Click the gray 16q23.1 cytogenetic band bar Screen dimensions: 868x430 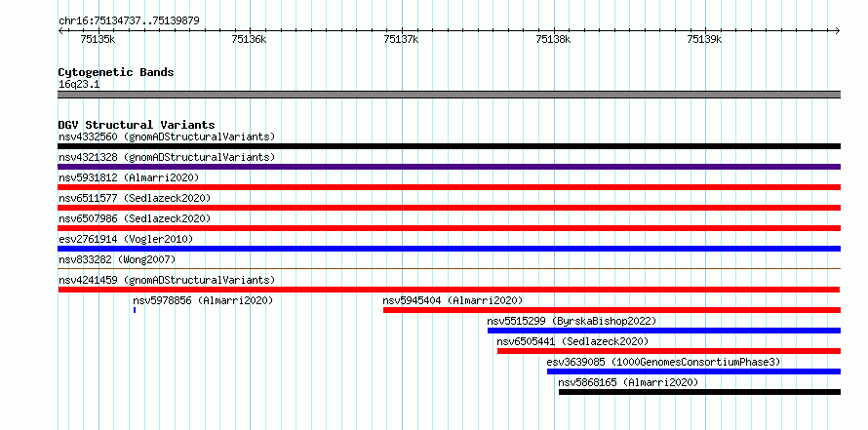coord(449,94)
